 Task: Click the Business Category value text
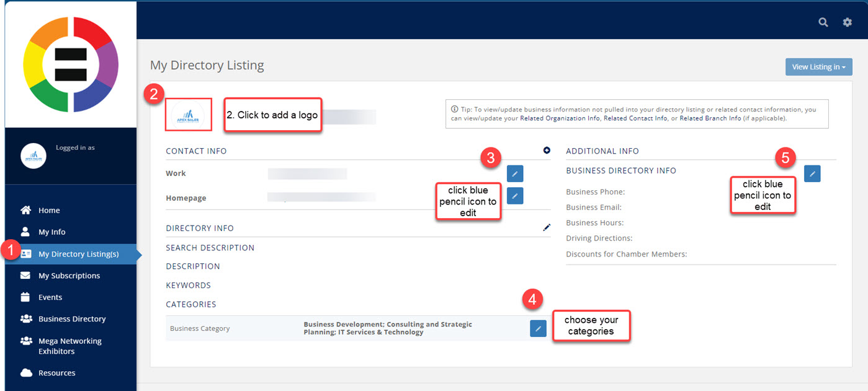pos(388,328)
